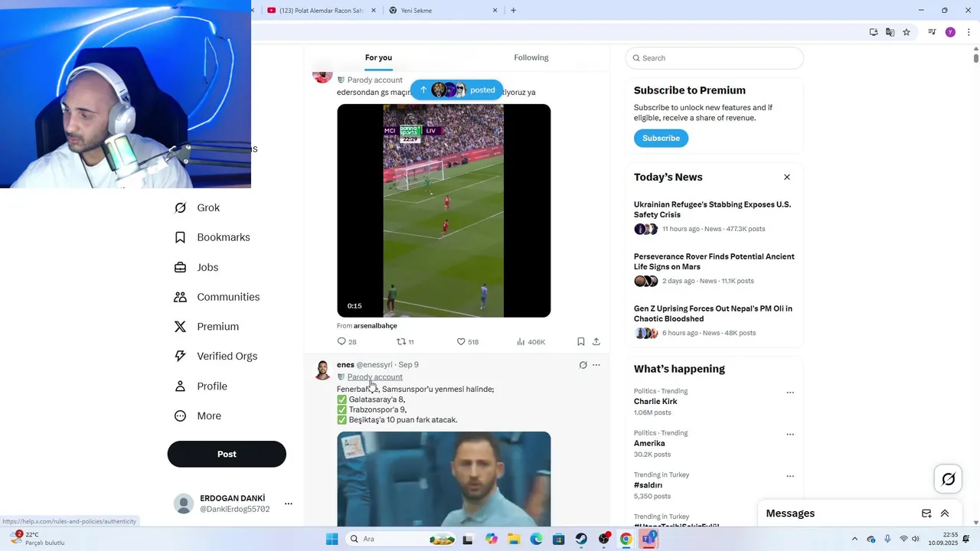Switch to Polat Alemdar YouTube tab
980x551 pixels.
320,11
